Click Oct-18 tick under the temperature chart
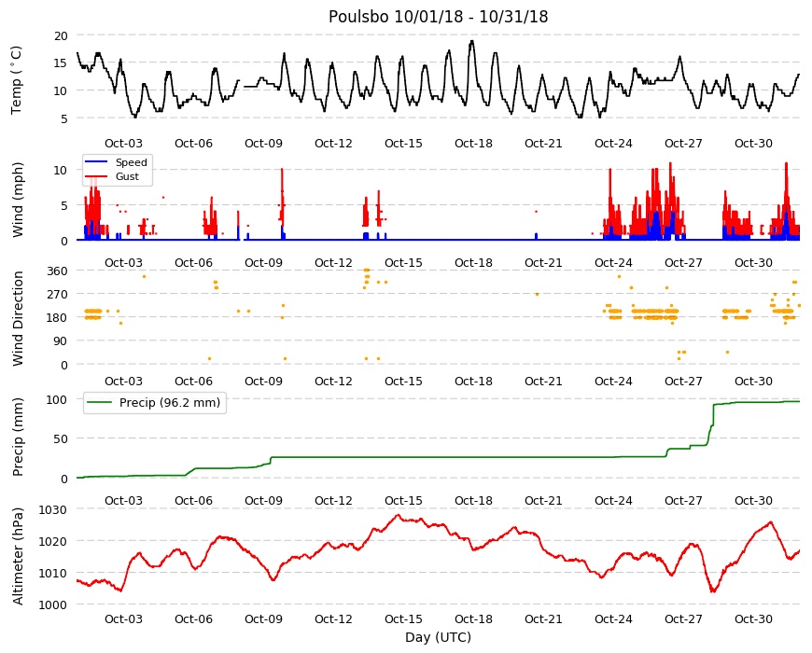 pyautogui.click(x=473, y=144)
